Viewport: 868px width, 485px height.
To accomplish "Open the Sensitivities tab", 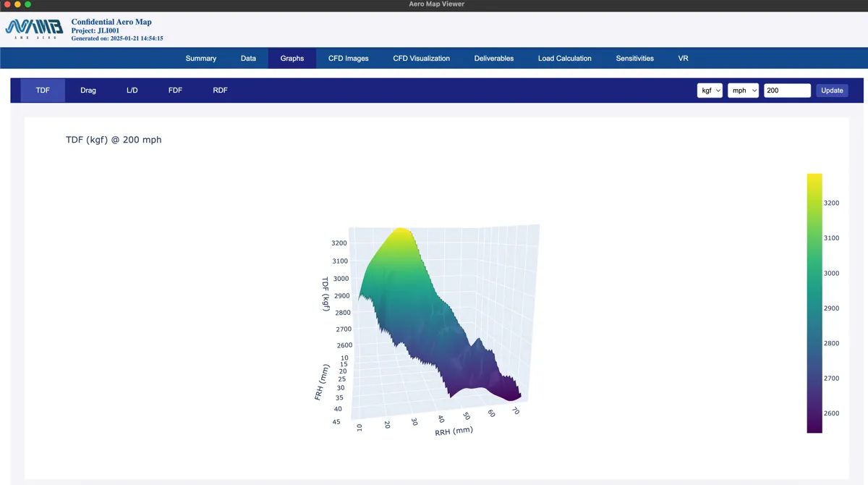I will (x=634, y=59).
